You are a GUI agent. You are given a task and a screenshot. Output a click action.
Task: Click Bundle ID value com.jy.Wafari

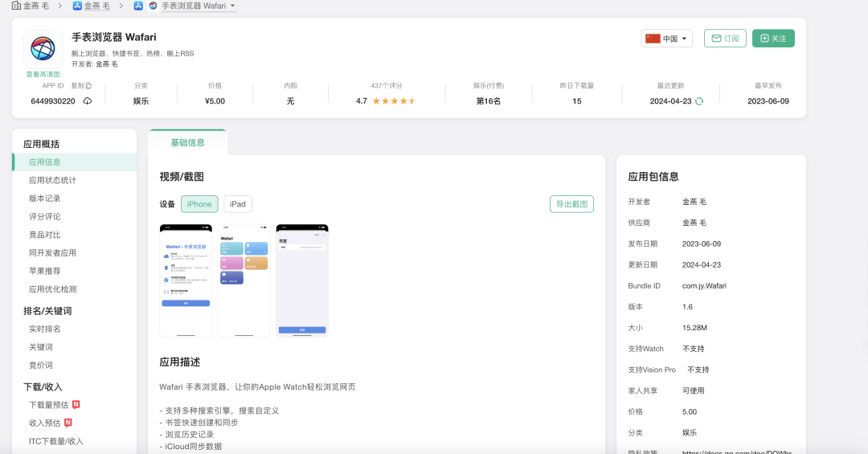704,286
